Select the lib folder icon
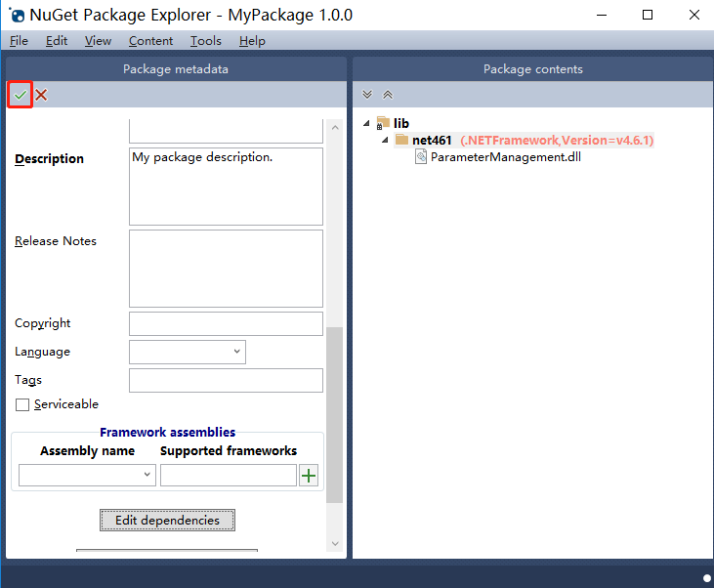This screenshot has height=588, width=714. [x=383, y=123]
